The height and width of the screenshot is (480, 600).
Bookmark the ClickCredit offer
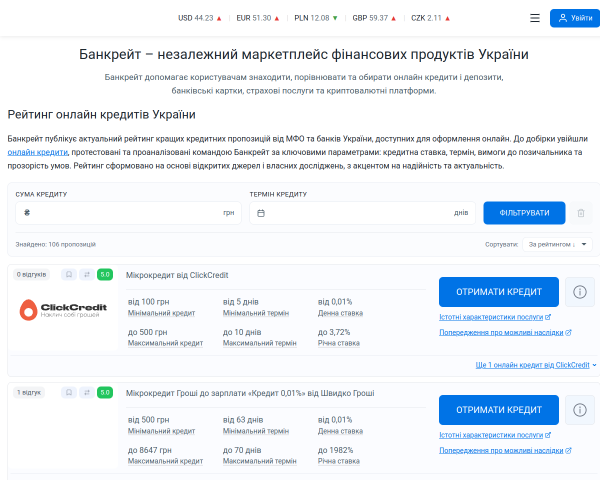69,274
